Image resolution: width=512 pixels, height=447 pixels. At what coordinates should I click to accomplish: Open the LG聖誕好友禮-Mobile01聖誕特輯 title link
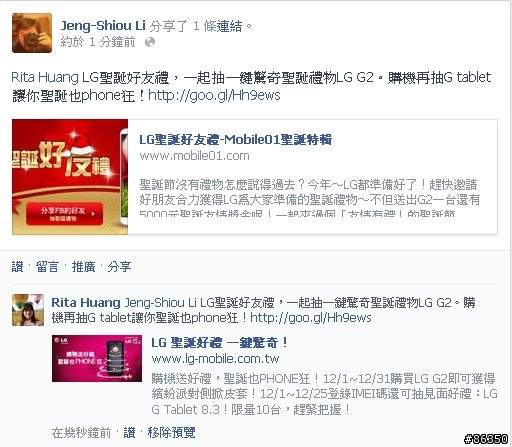pyautogui.click(x=235, y=139)
